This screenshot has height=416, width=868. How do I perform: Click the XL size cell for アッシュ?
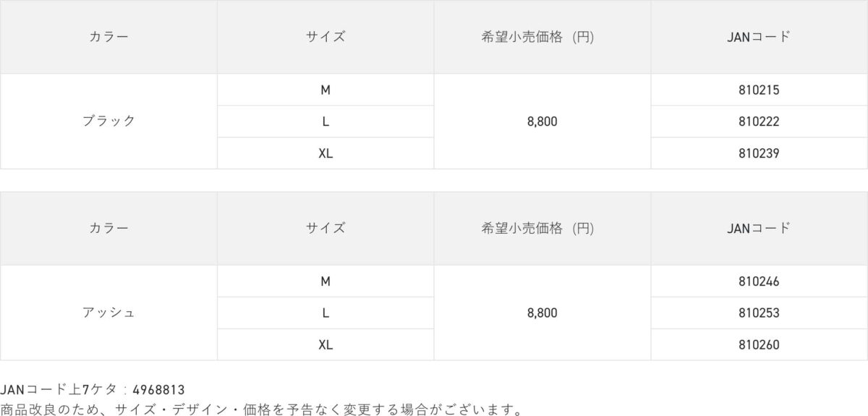(325, 345)
